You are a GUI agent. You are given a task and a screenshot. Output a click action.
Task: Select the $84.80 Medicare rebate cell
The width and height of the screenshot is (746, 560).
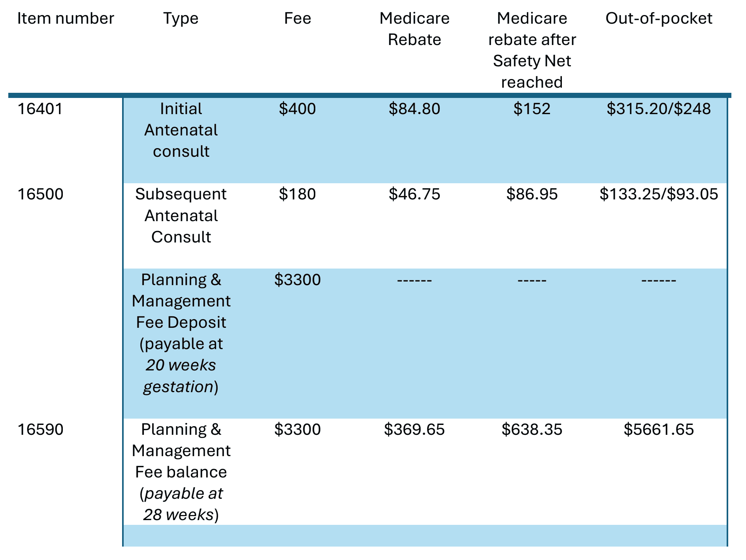414,109
